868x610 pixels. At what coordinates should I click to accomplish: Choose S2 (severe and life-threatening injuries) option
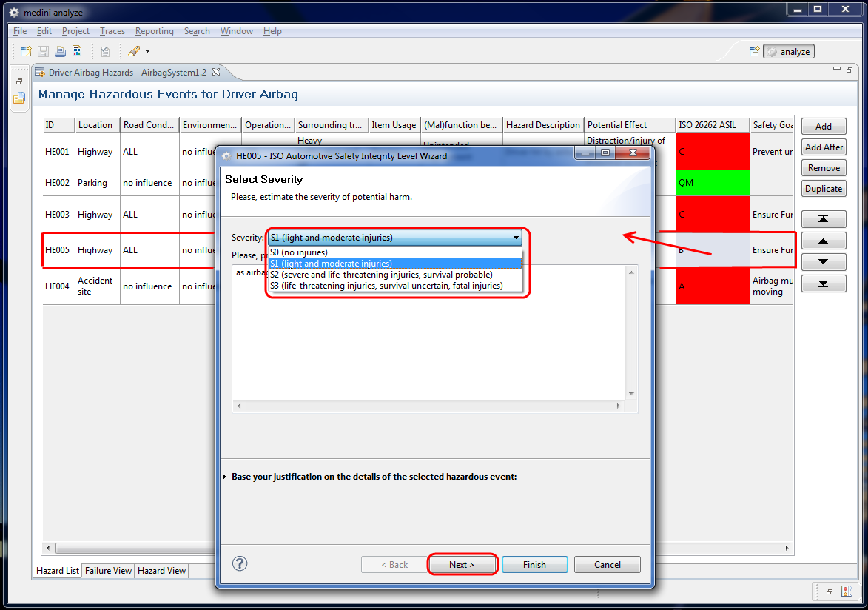pyautogui.click(x=394, y=275)
